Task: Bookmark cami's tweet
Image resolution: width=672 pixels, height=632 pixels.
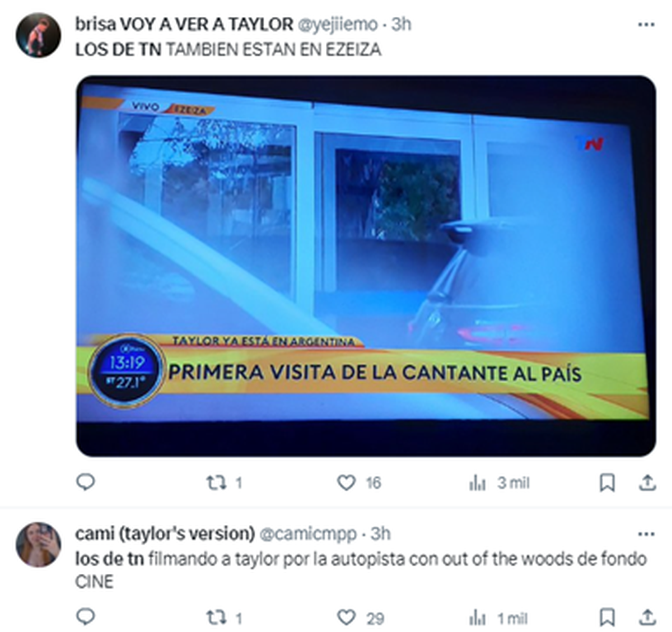Action: [x=607, y=617]
